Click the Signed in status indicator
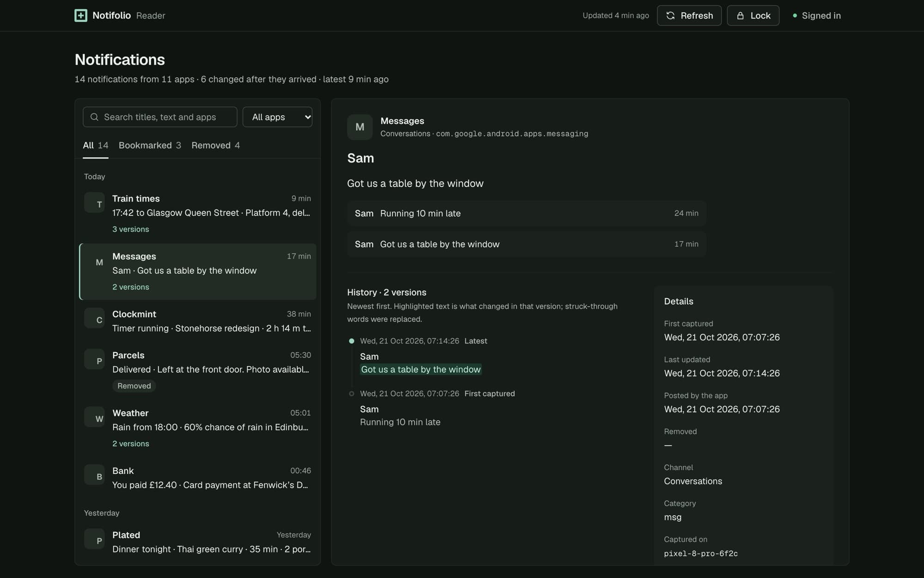 click(x=816, y=15)
